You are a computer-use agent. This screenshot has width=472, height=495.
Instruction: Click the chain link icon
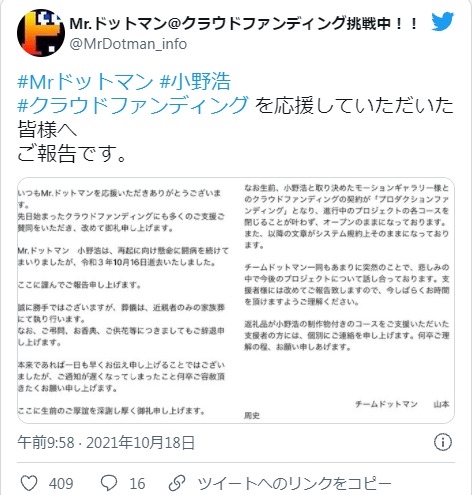coord(177,483)
